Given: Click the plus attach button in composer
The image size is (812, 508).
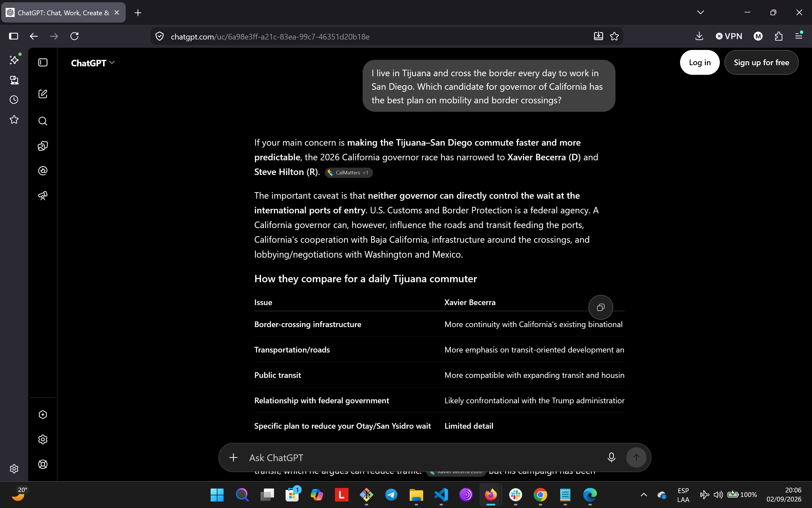Looking at the screenshot, I should 233,457.
